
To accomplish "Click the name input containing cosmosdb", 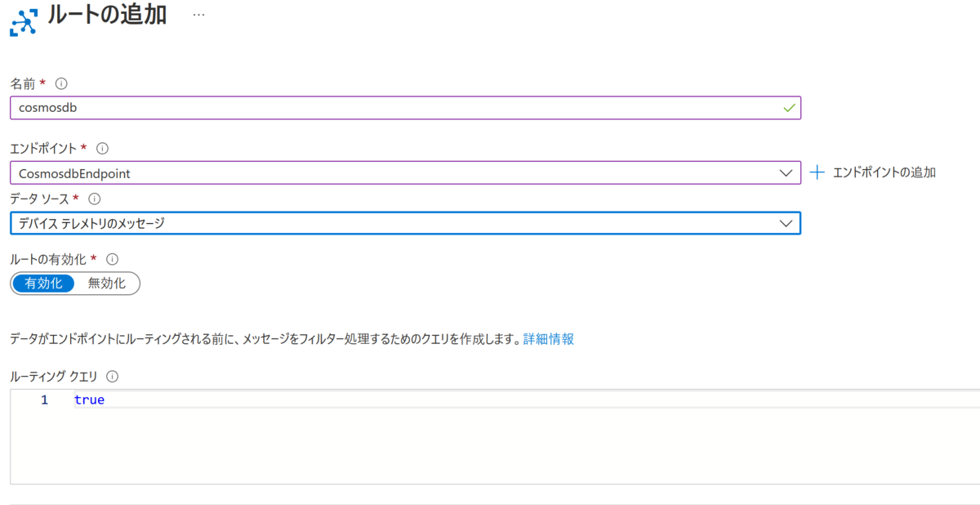I will (405, 108).
